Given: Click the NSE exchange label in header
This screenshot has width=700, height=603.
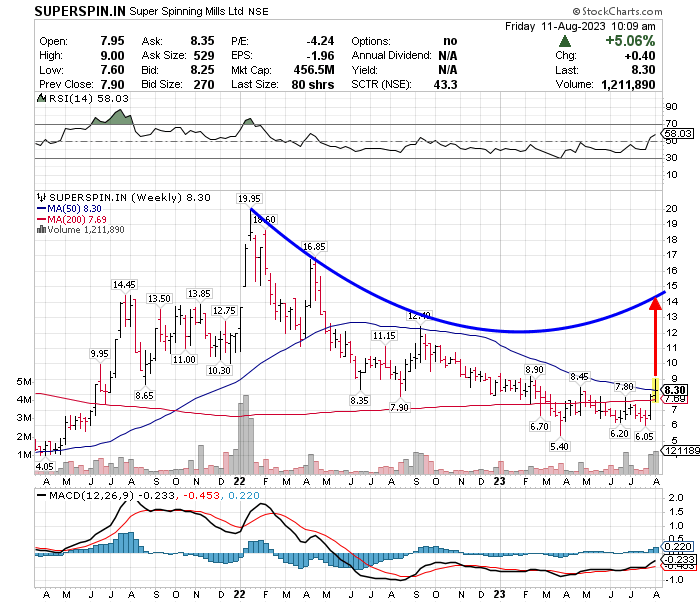Looking at the screenshot, I should [x=258, y=12].
